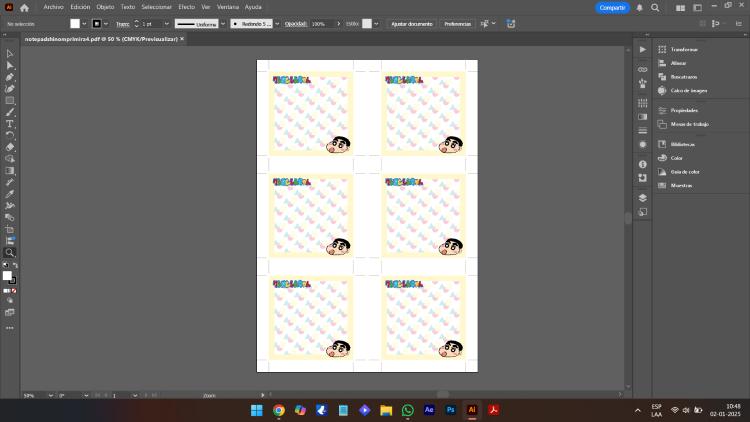Click the Compartir button
The image size is (750, 422).
tap(612, 8)
